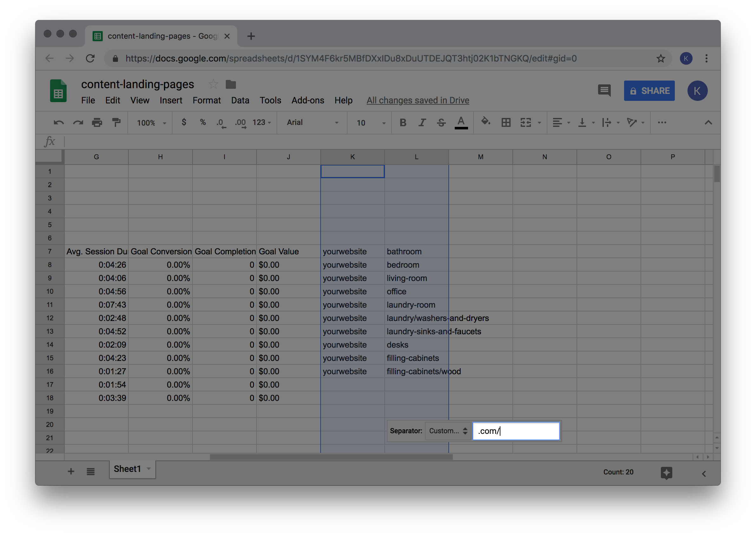Select the Paint format tool

click(x=116, y=123)
